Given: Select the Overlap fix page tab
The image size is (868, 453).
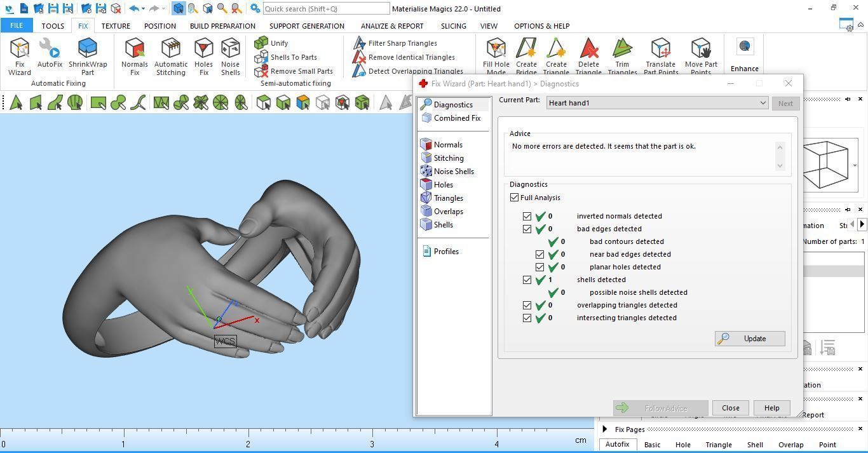Looking at the screenshot, I should click(x=790, y=445).
